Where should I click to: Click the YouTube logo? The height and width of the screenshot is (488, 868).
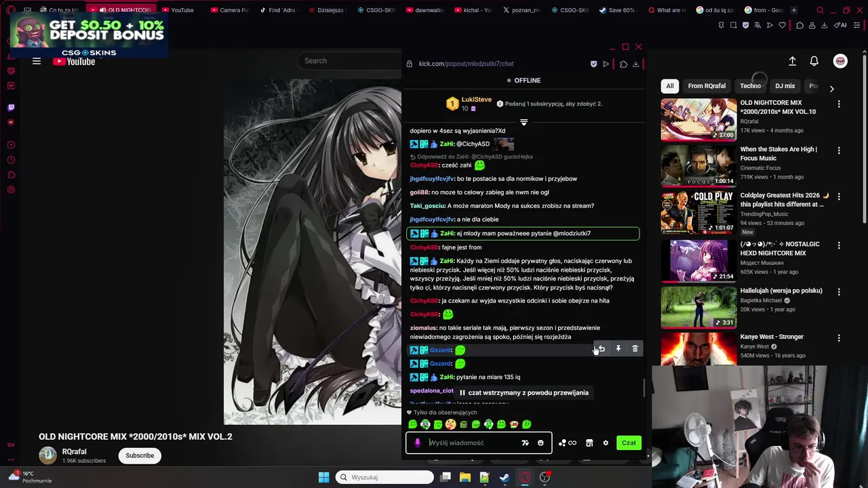point(74,61)
